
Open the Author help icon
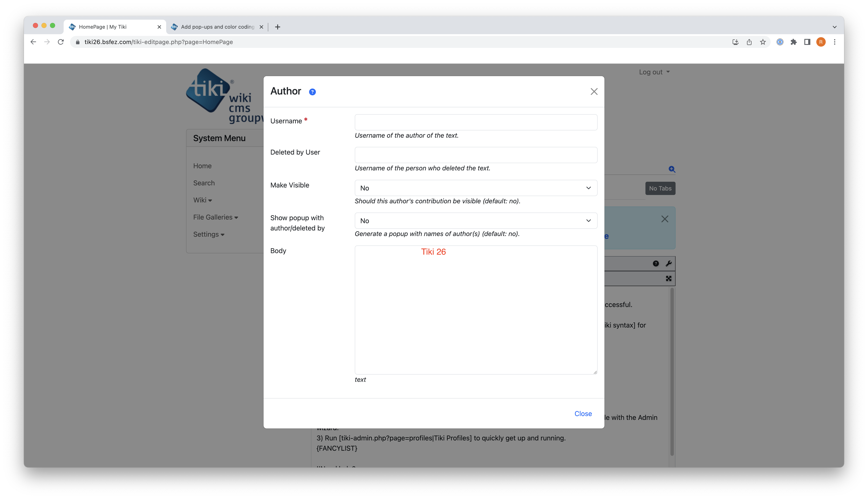(x=312, y=92)
